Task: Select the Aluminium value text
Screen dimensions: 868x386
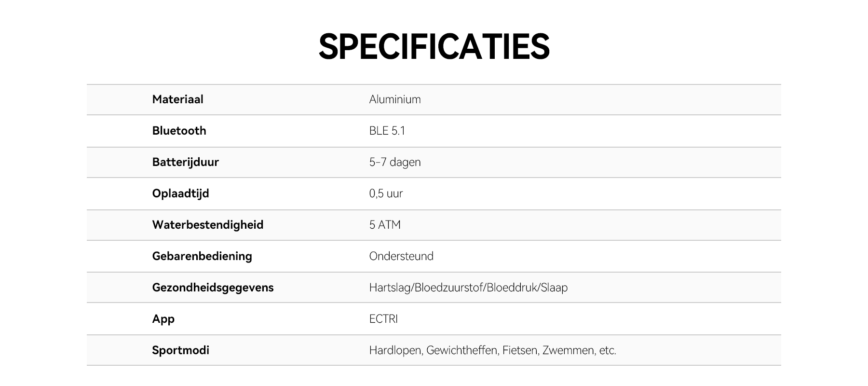Action: click(x=395, y=99)
